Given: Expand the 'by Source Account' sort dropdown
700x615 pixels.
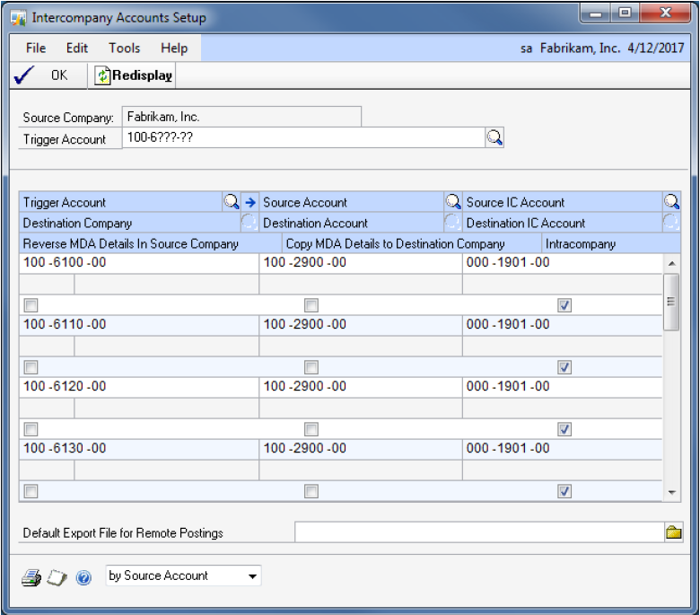Looking at the screenshot, I should point(253,576).
